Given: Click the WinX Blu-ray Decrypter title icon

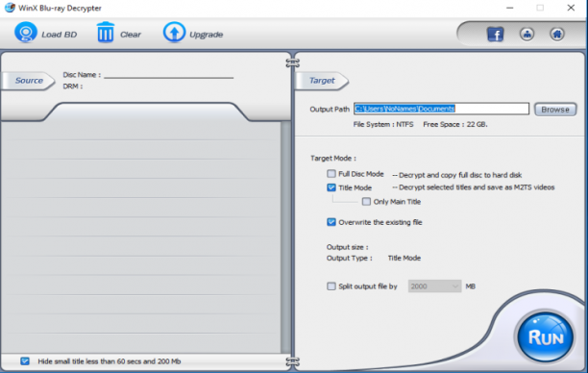Looking at the screenshot, I should (x=10, y=8).
